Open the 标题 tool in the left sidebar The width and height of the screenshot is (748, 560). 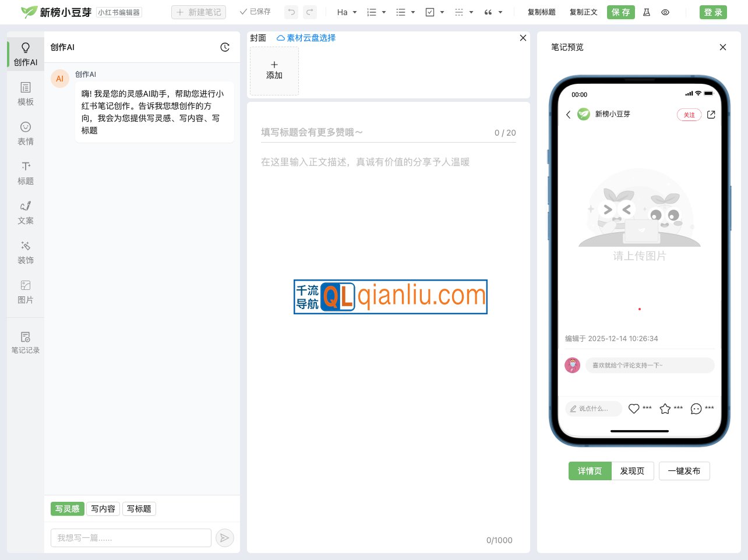coord(25,172)
